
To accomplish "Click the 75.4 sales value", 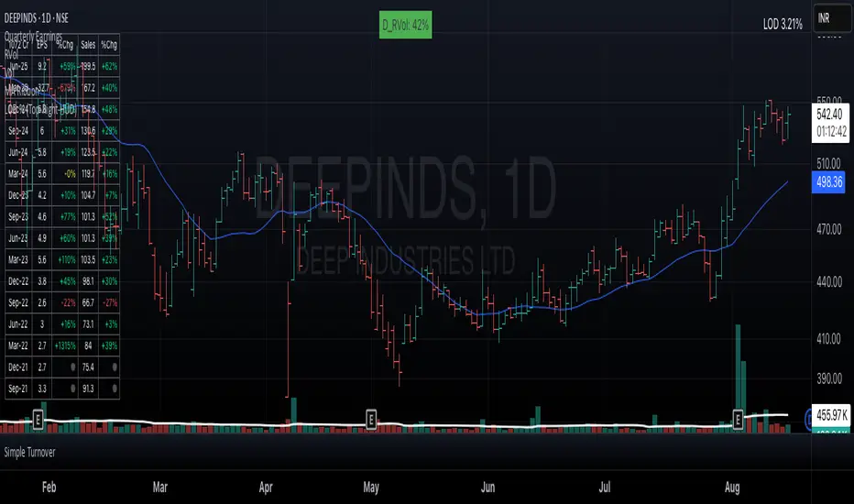I will pos(88,367).
